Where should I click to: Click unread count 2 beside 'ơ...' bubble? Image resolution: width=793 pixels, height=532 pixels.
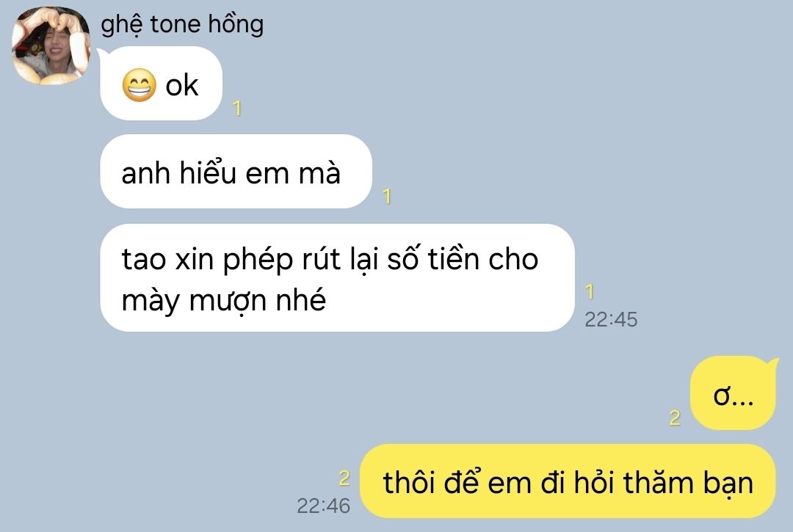point(675,418)
